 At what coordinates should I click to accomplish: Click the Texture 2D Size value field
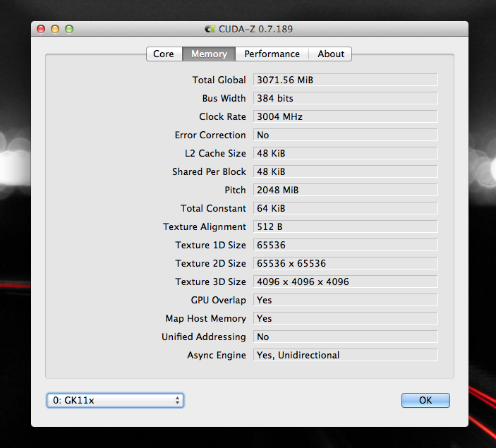pos(346,263)
